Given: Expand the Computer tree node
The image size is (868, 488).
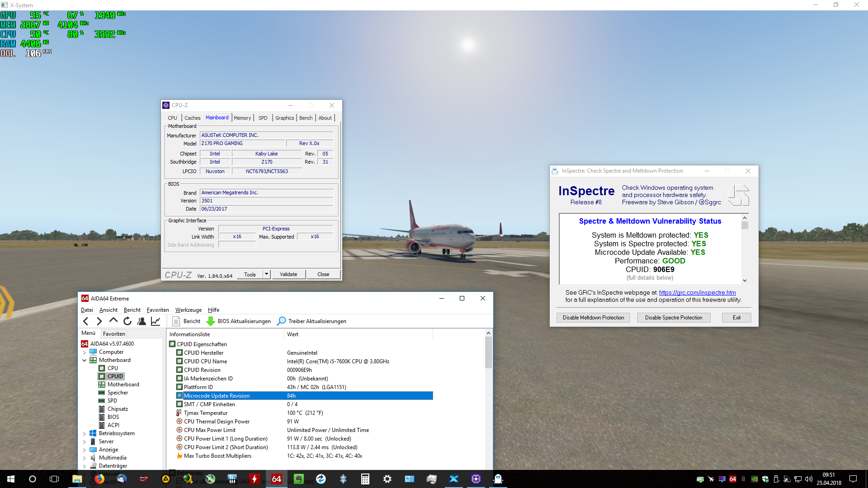Looking at the screenshot, I should pos(84,352).
